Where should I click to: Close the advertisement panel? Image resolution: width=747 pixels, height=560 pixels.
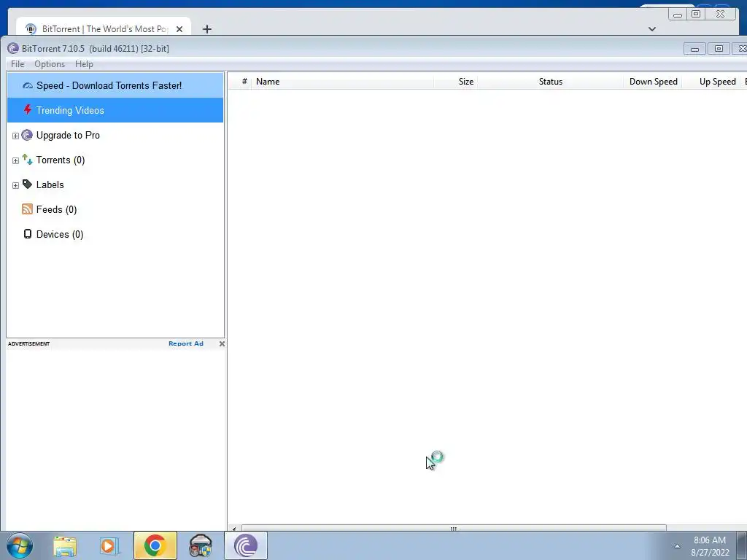pyautogui.click(x=222, y=344)
